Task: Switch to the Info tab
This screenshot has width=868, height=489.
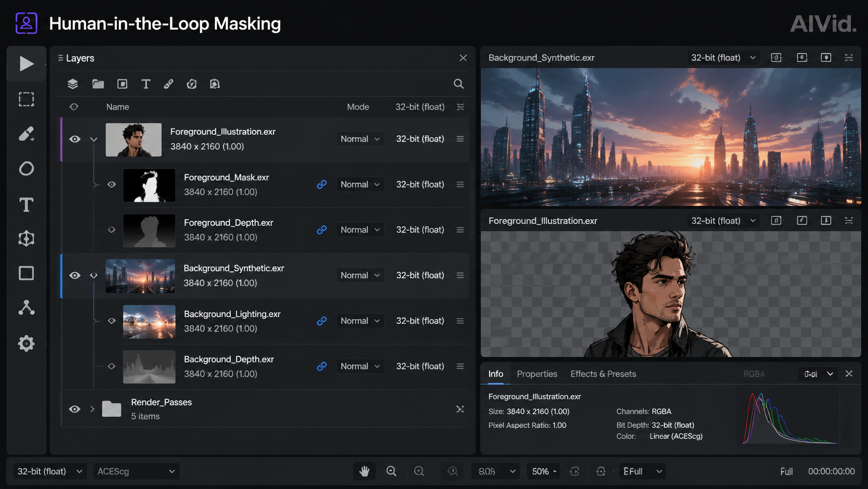Action: (496, 374)
